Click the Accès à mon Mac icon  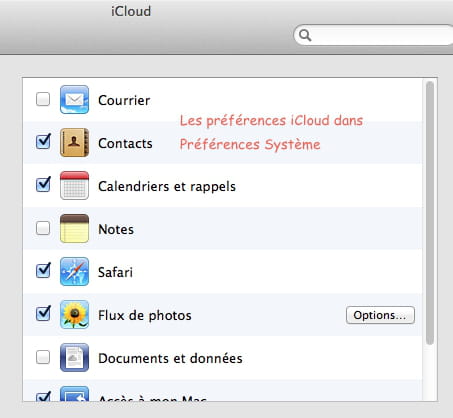click(x=74, y=394)
